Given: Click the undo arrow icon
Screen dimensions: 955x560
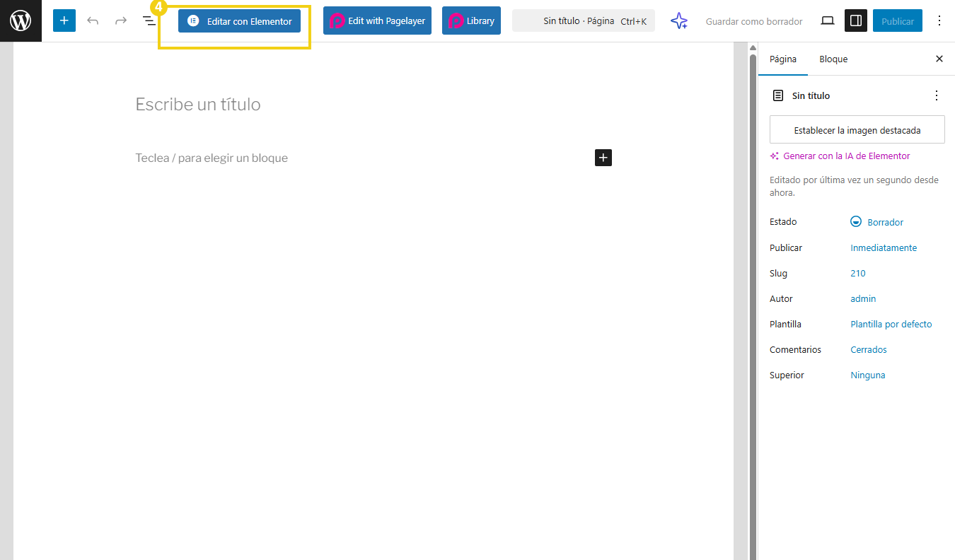Looking at the screenshot, I should click(93, 21).
